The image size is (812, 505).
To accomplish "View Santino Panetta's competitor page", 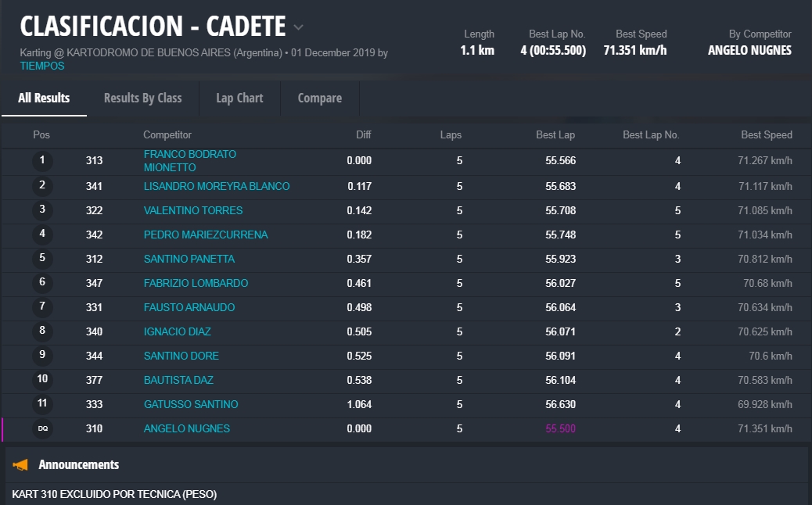I will pos(189,259).
